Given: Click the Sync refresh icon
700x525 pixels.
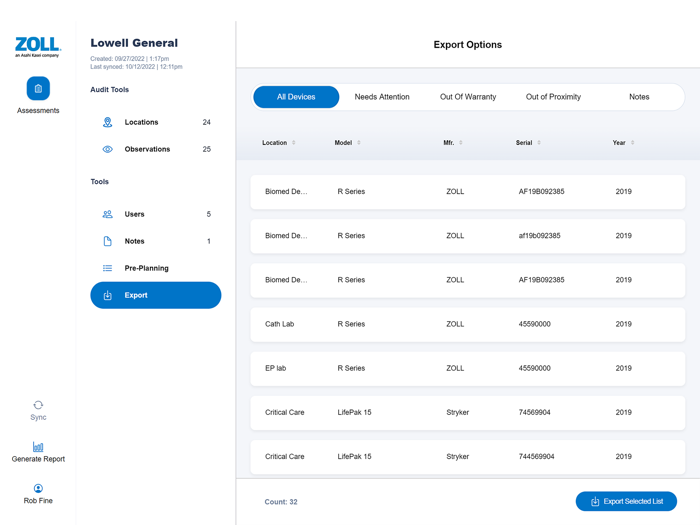Looking at the screenshot, I should pos(38,405).
